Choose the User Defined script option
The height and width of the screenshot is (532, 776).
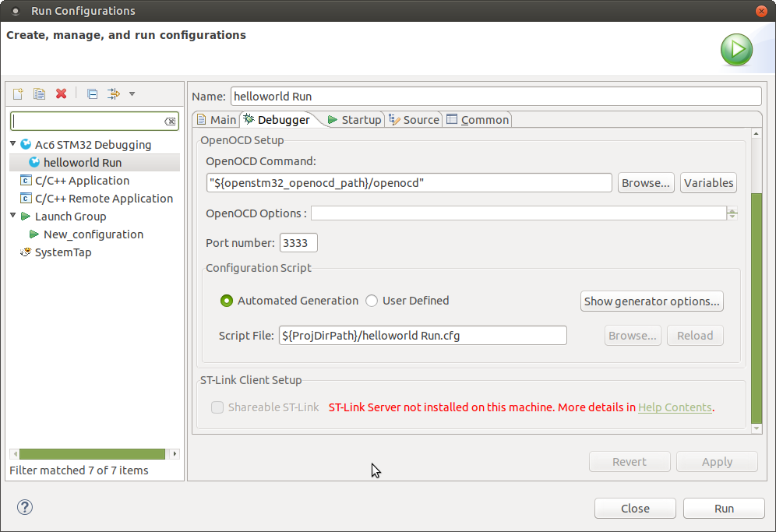click(372, 301)
